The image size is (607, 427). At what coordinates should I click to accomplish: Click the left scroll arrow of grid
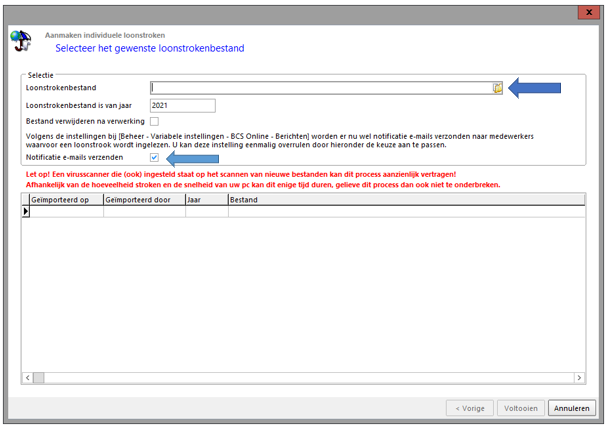pyautogui.click(x=27, y=378)
